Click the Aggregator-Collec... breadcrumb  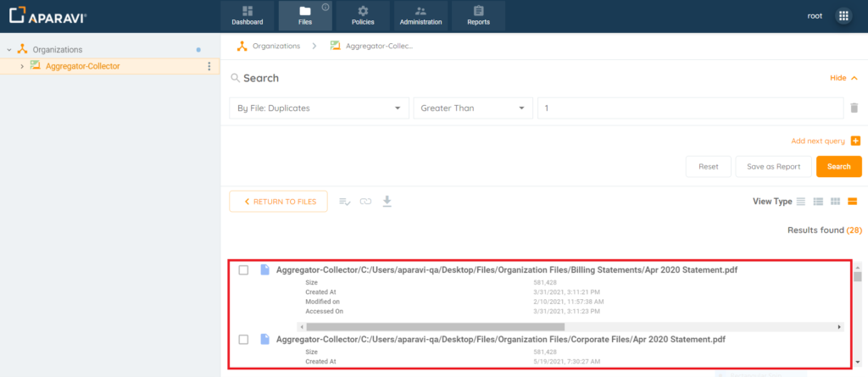[380, 46]
